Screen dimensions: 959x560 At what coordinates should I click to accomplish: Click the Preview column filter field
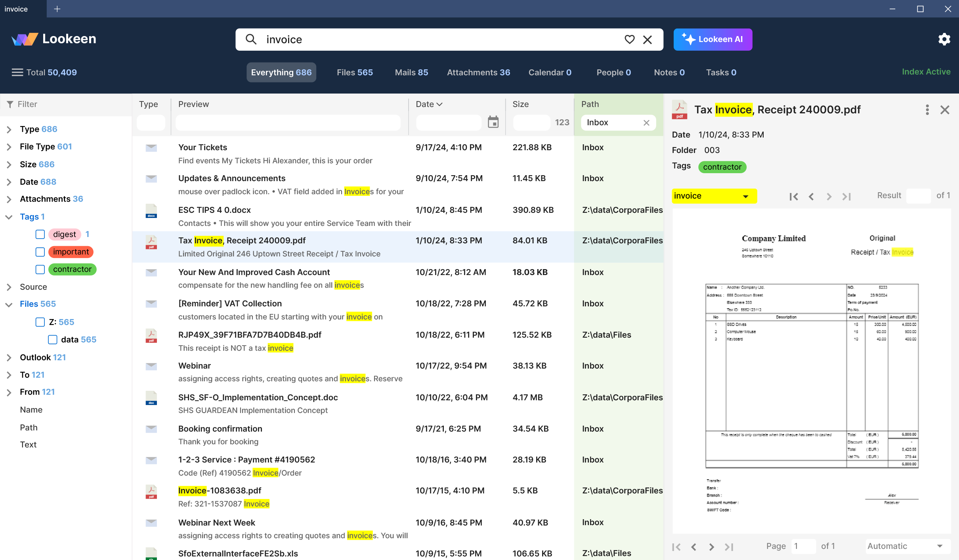pyautogui.click(x=288, y=122)
